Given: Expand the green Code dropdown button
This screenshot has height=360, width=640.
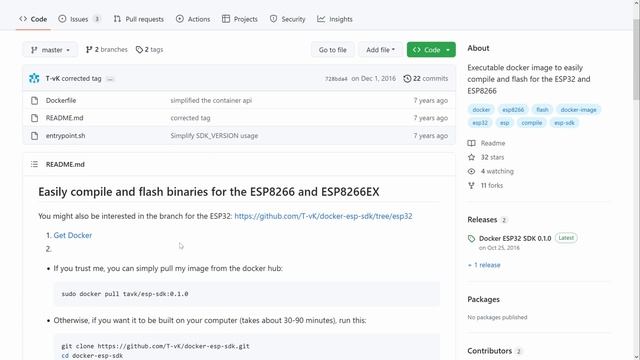Looking at the screenshot, I should [431, 50].
